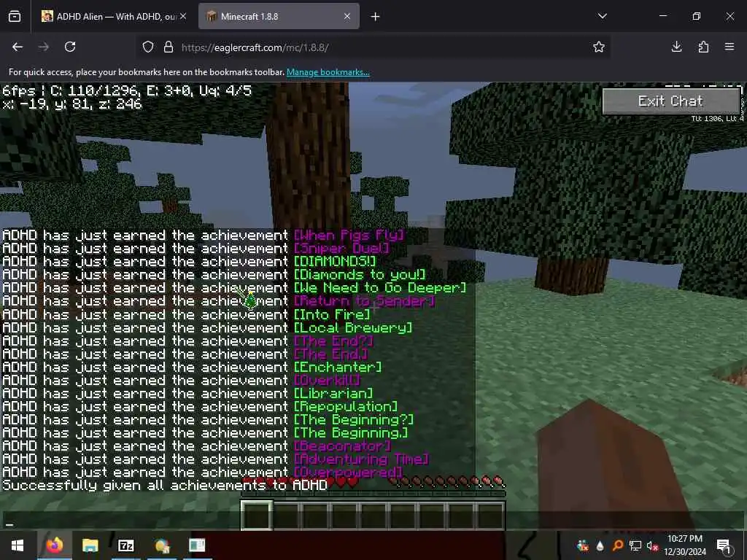Open the window-panel app right of 7-Zip's neighbor
The height and width of the screenshot is (560, 747).
click(x=197, y=545)
